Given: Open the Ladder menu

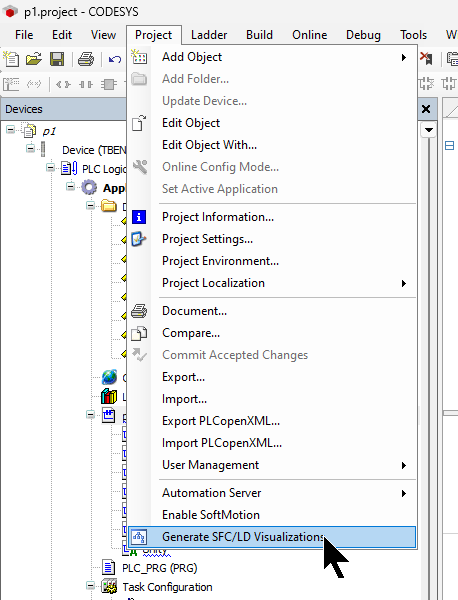Looking at the screenshot, I should tap(209, 35).
